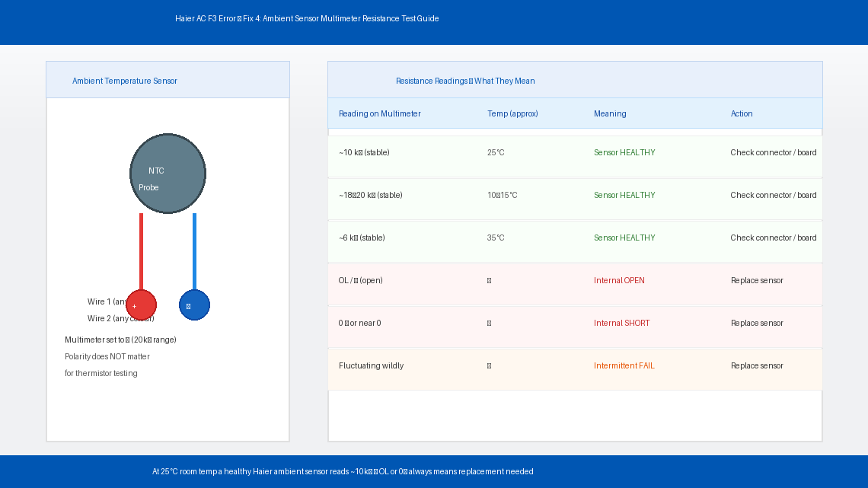The height and width of the screenshot is (488, 868).
Task: Toggle the Internal SHORT status row
Action: 621,323
